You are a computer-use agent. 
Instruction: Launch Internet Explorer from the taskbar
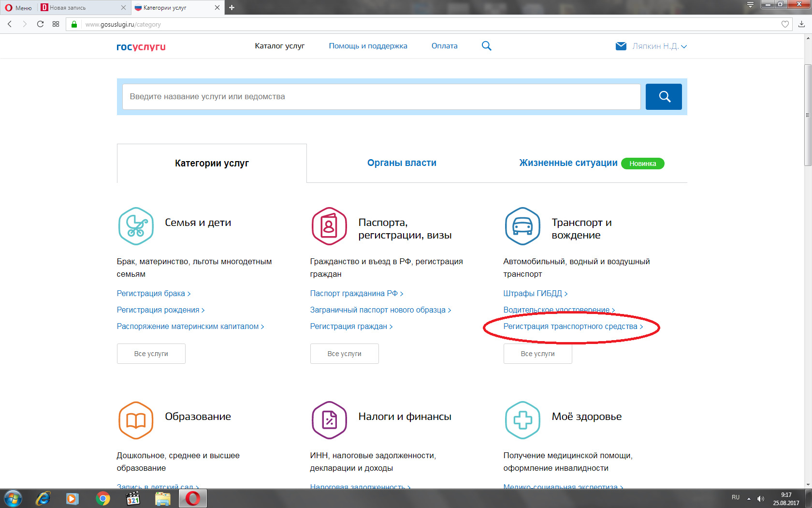coord(43,499)
